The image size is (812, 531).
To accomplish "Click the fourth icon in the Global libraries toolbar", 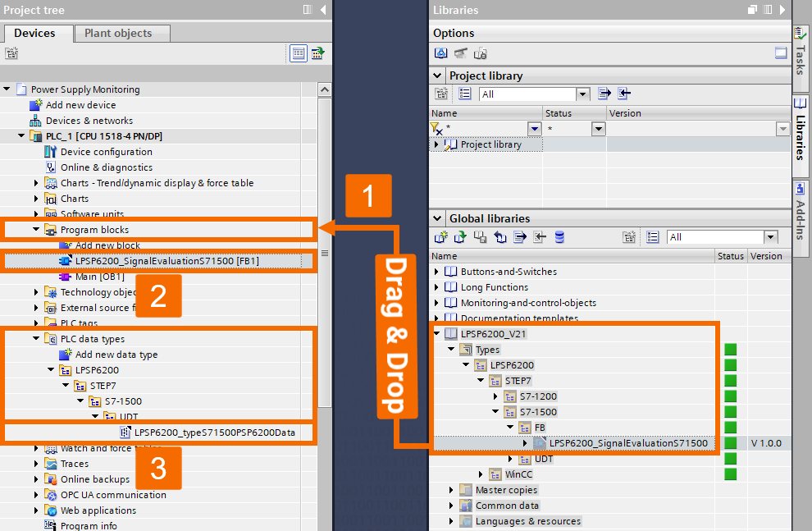I will pos(500,237).
